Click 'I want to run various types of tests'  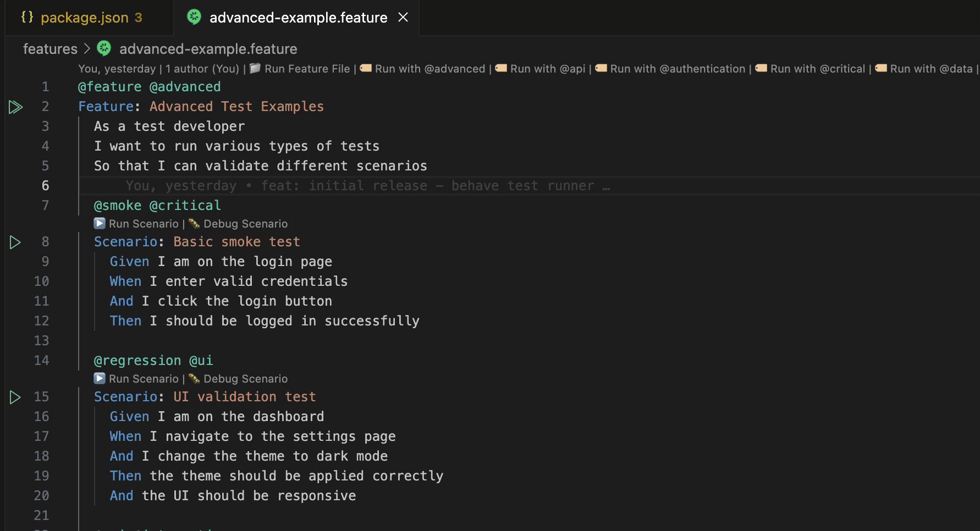[237, 146]
